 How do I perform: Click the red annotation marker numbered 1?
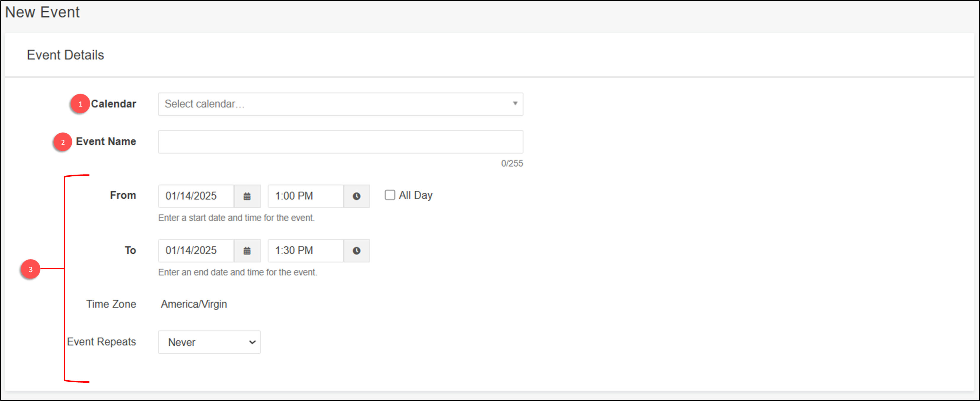pyautogui.click(x=80, y=104)
